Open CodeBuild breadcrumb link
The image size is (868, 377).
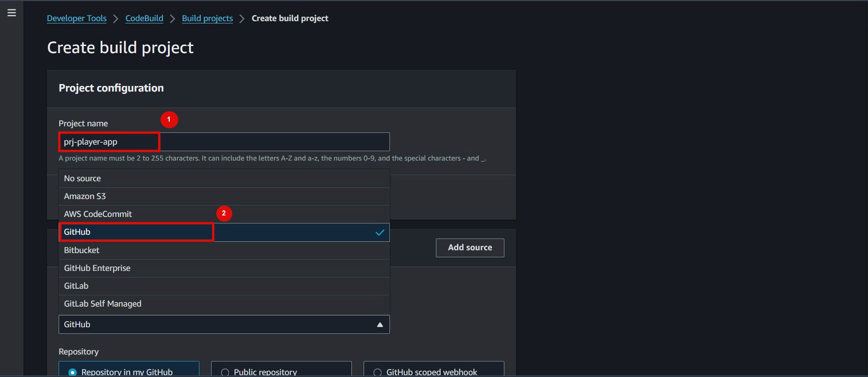click(x=144, y=18)
